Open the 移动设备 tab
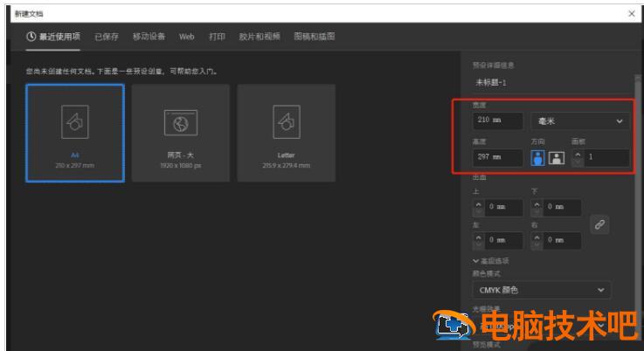 tap(149, 37)
